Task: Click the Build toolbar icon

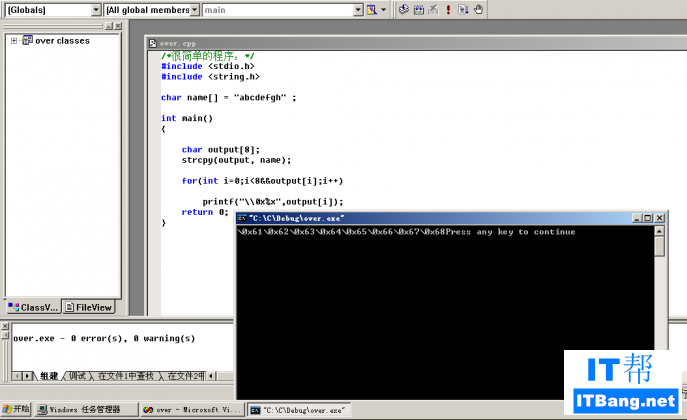Action: [419, 9]
